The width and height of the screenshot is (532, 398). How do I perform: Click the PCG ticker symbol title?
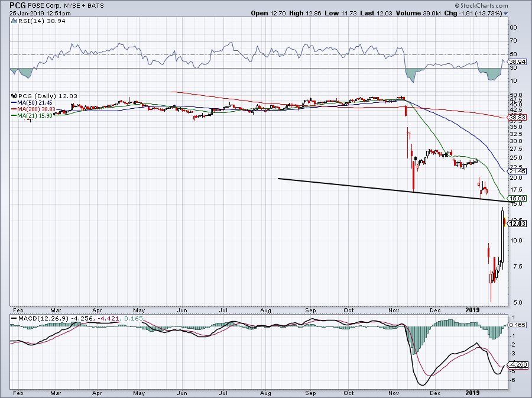click(18, 5)
